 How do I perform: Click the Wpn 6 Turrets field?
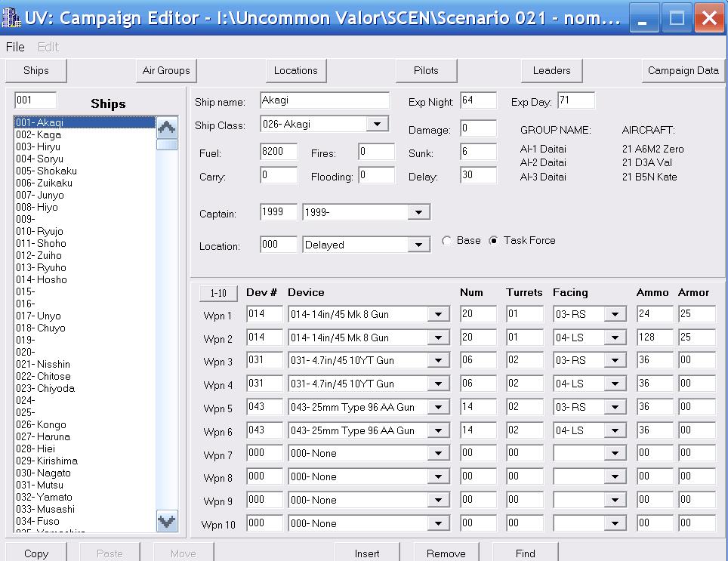pos(525,430)
